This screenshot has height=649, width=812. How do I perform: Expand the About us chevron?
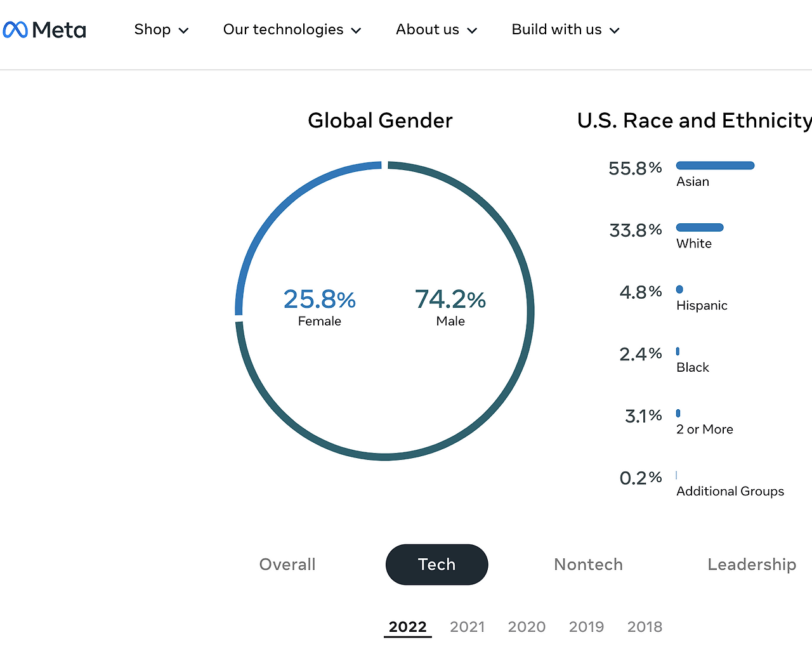coord(472,30)
